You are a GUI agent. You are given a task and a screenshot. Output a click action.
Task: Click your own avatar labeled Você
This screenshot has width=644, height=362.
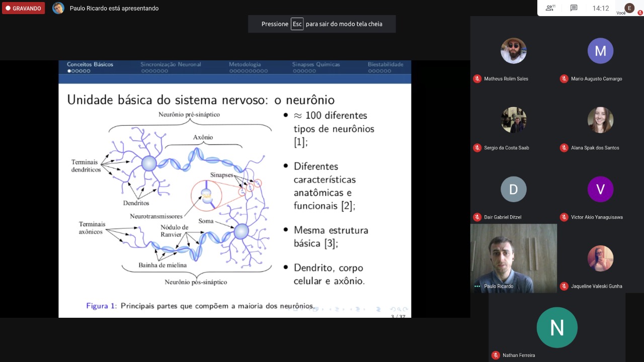pos(629,8)
